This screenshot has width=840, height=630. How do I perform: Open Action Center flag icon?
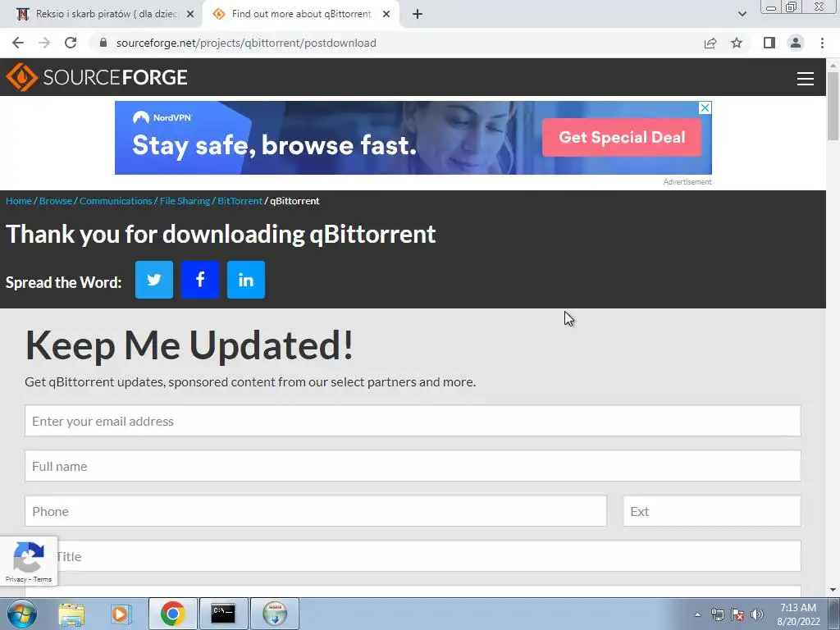click(x=737, y=614)
